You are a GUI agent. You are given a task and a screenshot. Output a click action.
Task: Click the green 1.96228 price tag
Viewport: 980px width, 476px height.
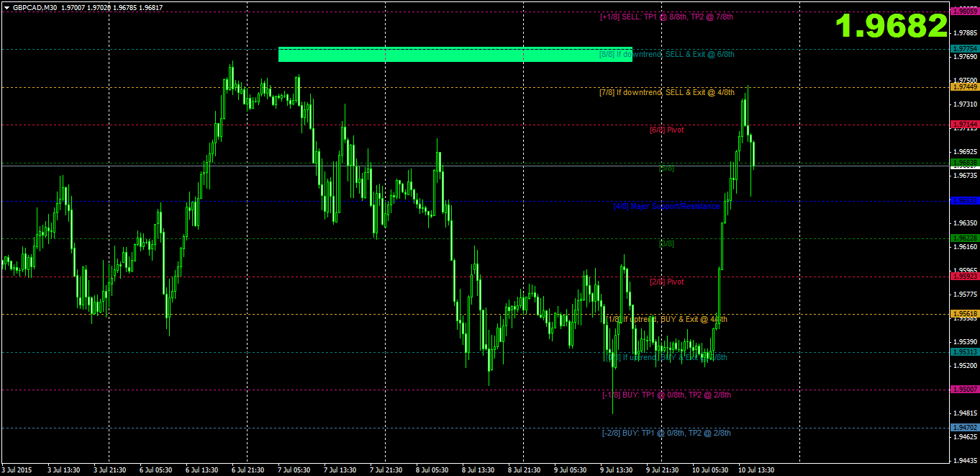click(x=964, y=238)
